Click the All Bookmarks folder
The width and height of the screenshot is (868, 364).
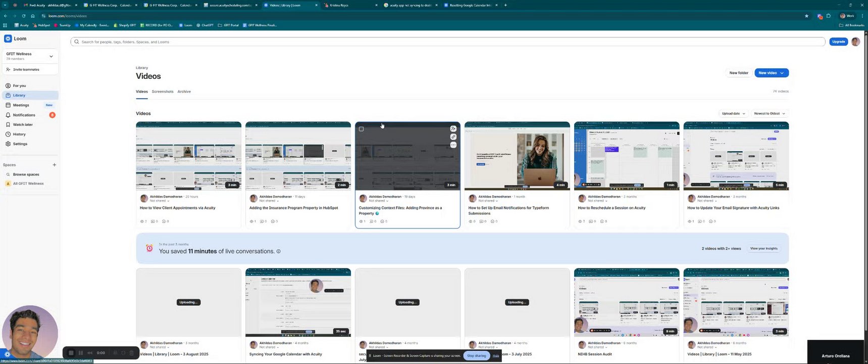[x=852, y=25]
